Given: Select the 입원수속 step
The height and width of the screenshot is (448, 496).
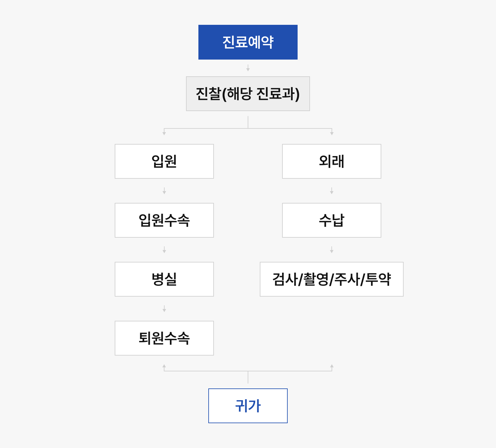Looking at the screenshot, I should [x=164, y=220].
